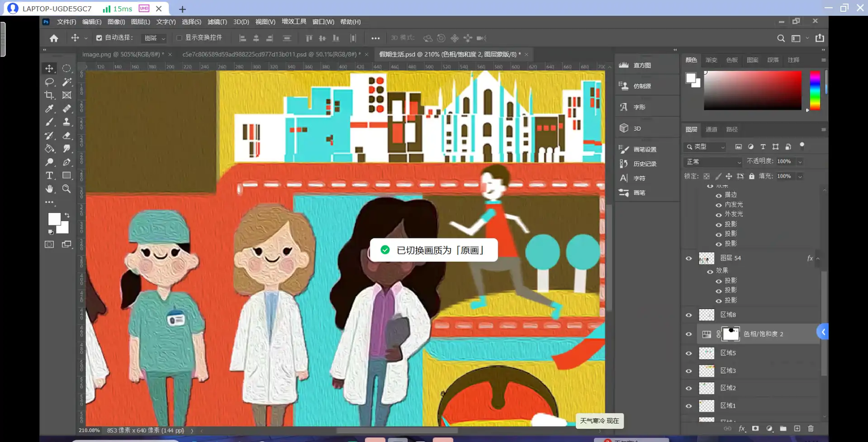
Task: Enable the 显示变换控件 checkbox
Action: pyautogui.click(x=179, y=38)
